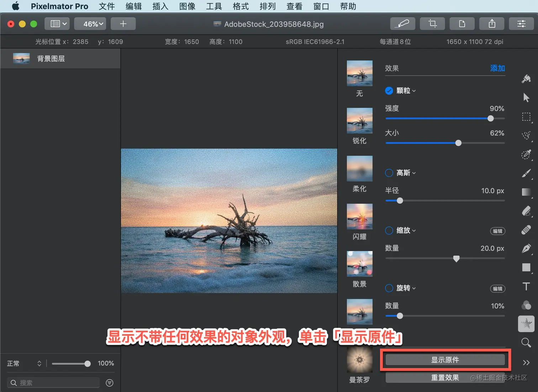
Task: Select the 背景图层 layer row
Action: click(60, 59)
